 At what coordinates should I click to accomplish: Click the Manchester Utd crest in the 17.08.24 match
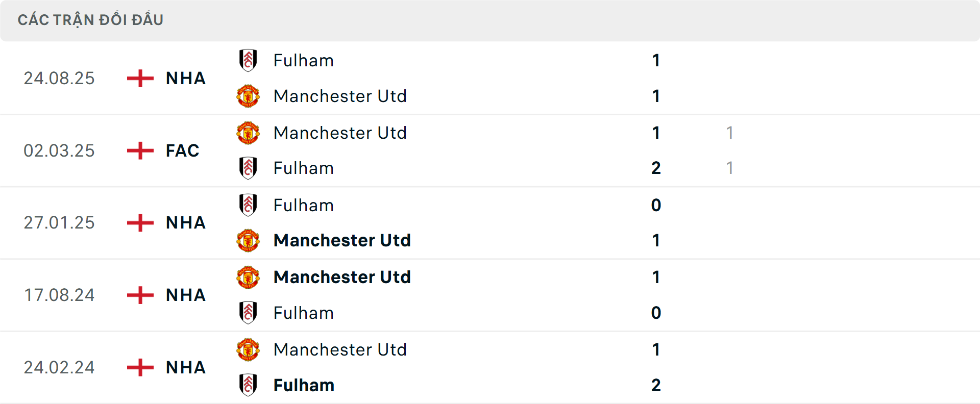249,277
